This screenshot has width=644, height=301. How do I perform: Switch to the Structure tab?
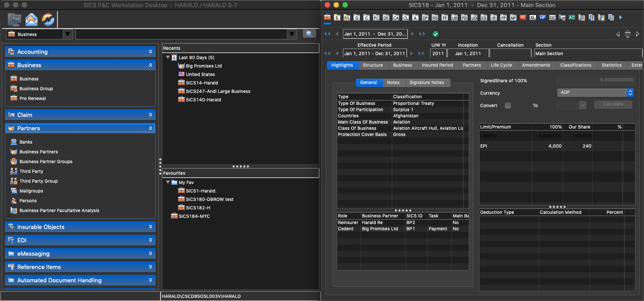pyautogui.click(x=373, y=65)
